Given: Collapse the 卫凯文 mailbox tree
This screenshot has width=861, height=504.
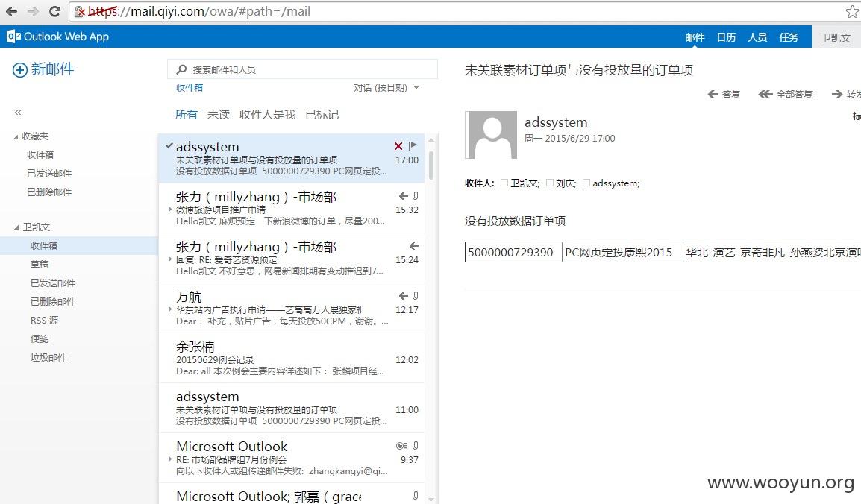Looking at the screenshot, I should point(16,227).
